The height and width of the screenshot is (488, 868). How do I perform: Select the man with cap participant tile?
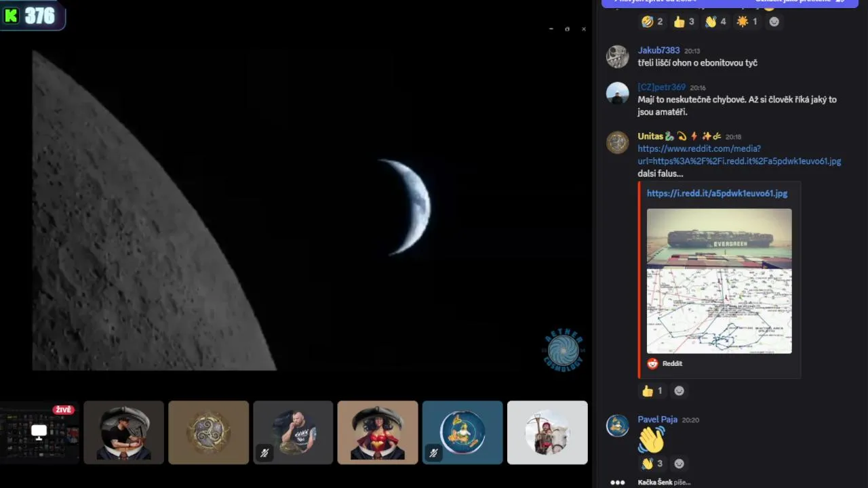123,432
